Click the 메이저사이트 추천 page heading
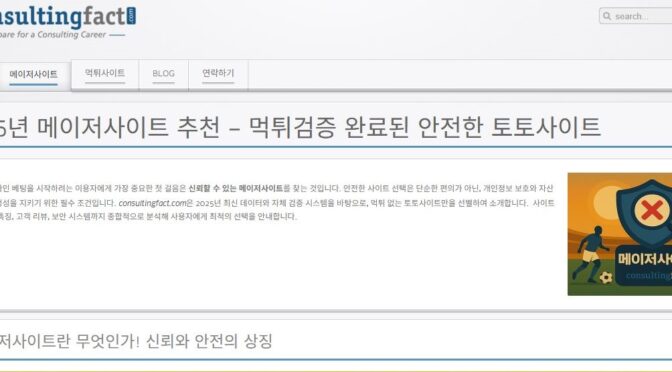 300,127
